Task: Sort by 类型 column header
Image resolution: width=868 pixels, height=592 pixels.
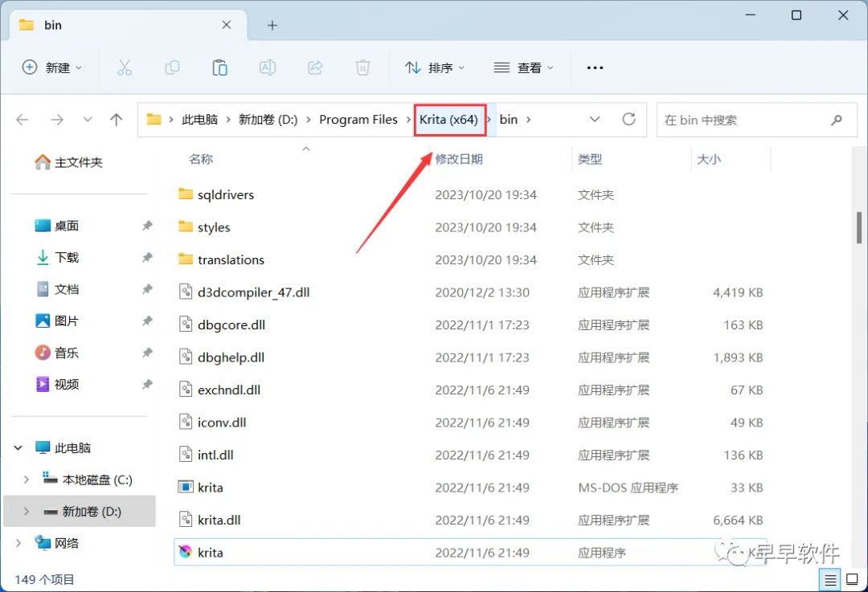Action: tap(590, 159)
